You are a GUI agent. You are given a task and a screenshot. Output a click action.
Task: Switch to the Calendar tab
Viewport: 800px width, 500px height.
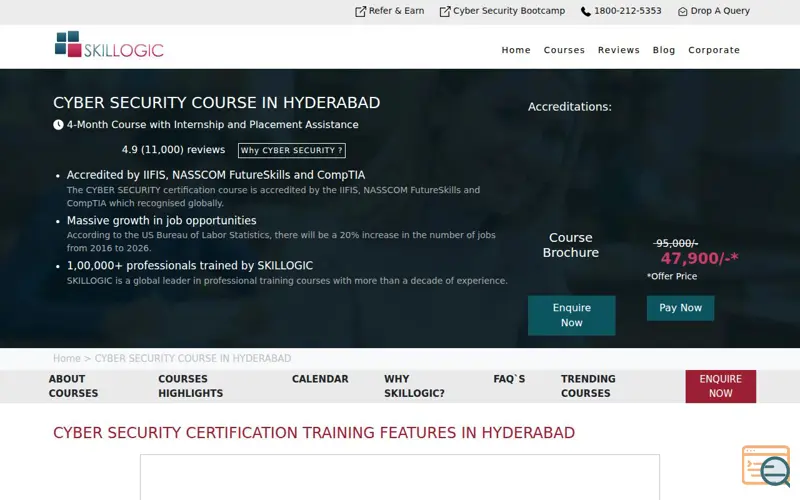point(320,379)
